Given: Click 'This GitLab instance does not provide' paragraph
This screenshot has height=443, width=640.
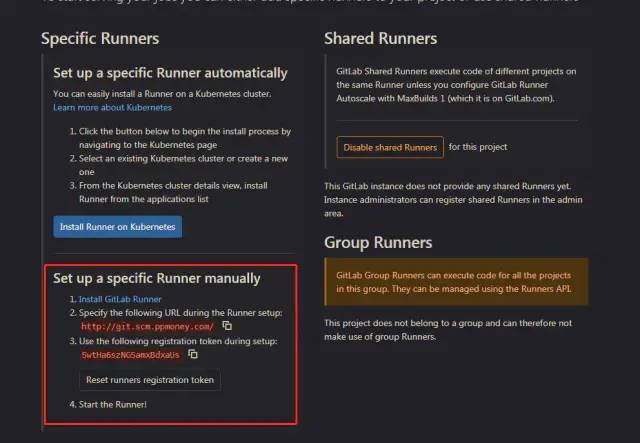Looking at the screenshot, I should (x=453, y=200).
